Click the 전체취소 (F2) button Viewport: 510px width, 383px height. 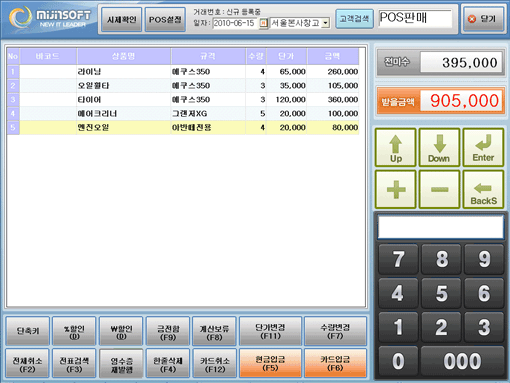click(28, 363)
